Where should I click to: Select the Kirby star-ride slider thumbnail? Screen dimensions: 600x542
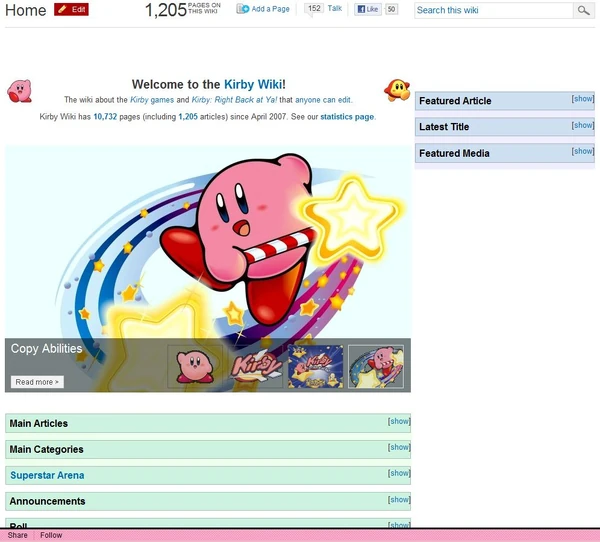tap(376, 367)
